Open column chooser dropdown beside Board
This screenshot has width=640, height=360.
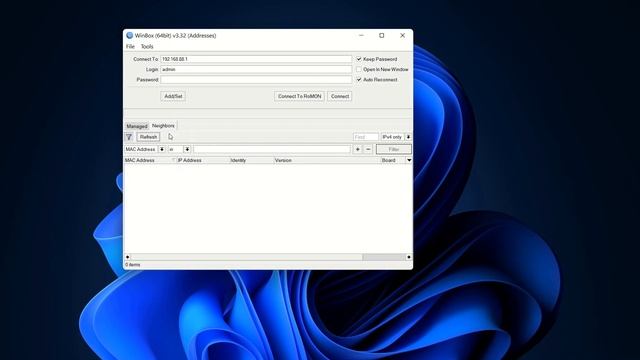[409, 160]
